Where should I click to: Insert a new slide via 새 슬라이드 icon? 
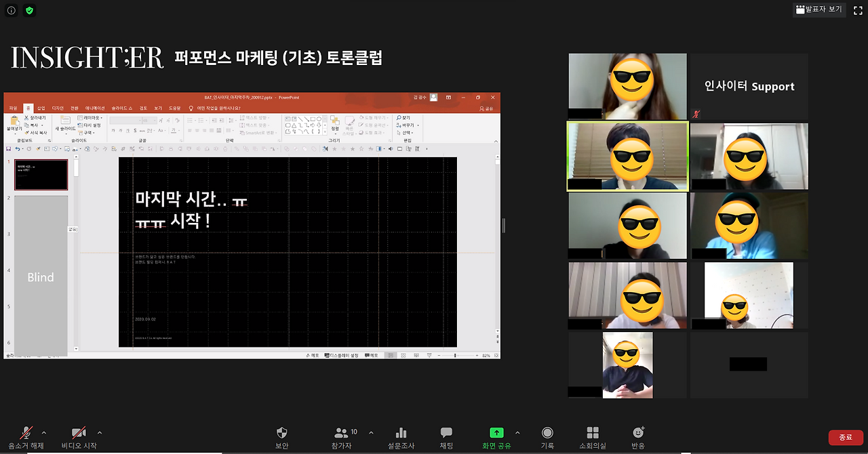tap(65, 122)
